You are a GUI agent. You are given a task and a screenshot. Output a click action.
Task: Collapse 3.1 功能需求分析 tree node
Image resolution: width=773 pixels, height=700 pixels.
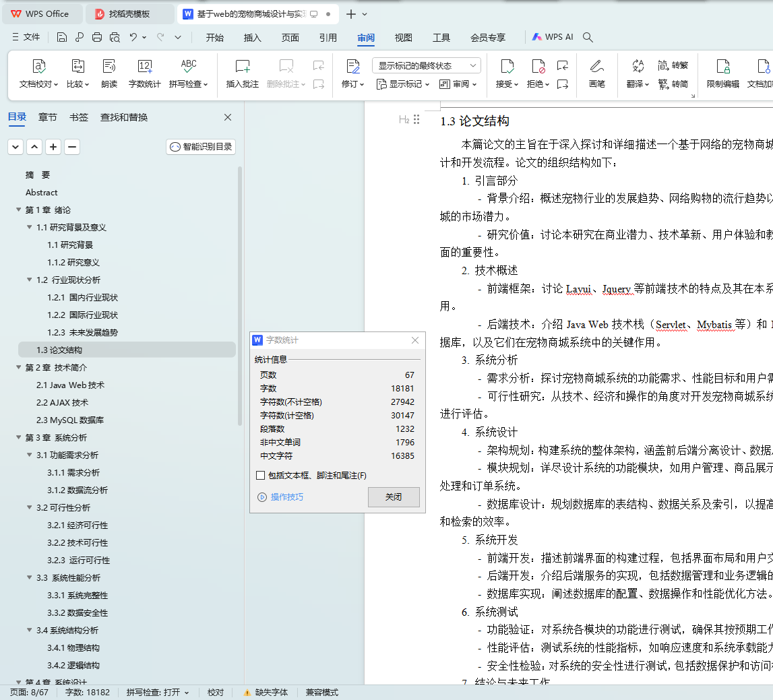pyautogui.click(x=30, y=455)
